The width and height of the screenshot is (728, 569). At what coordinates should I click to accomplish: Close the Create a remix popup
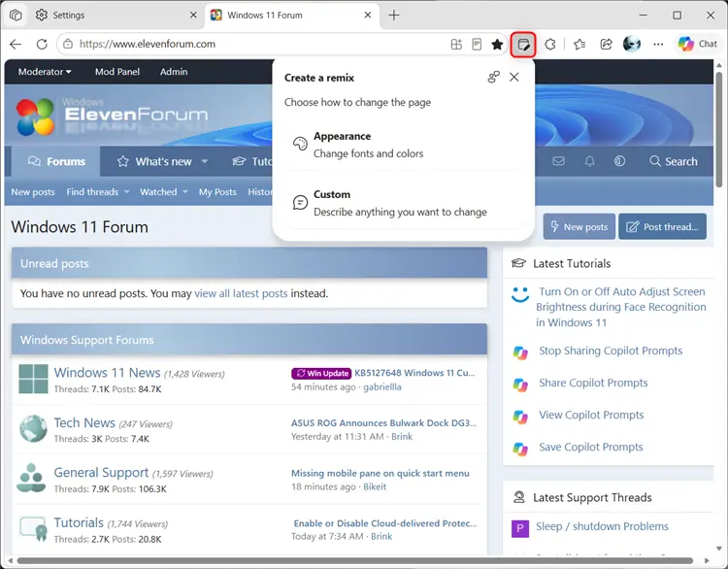[x=513, y=77]
